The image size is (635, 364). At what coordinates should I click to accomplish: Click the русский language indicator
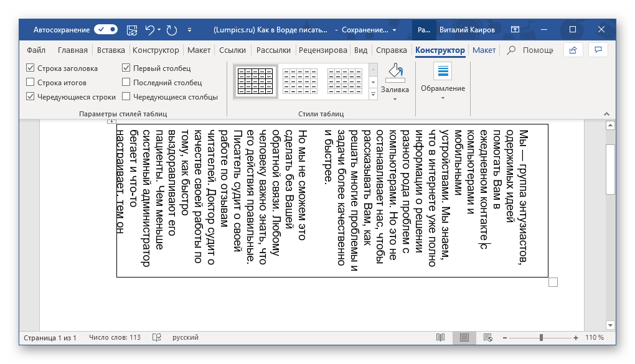tap(186, 337)
